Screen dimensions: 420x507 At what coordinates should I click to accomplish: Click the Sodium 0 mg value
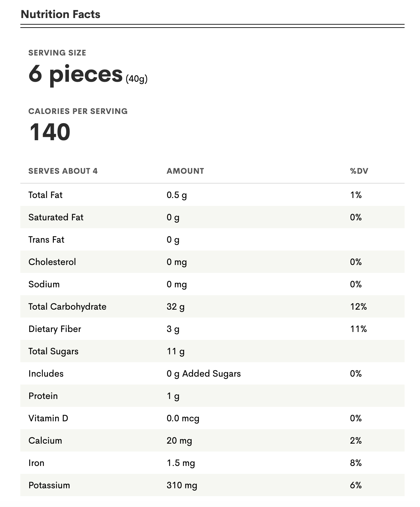[x=177, y=284]
